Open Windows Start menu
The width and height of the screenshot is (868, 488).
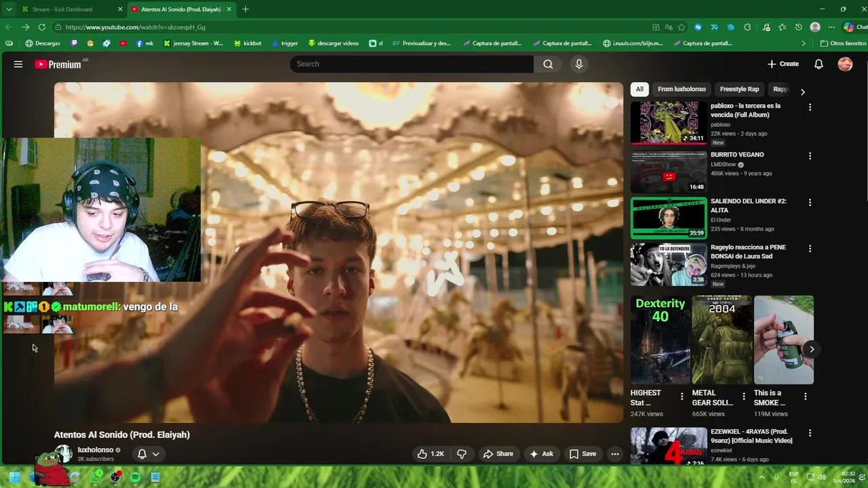14,477
